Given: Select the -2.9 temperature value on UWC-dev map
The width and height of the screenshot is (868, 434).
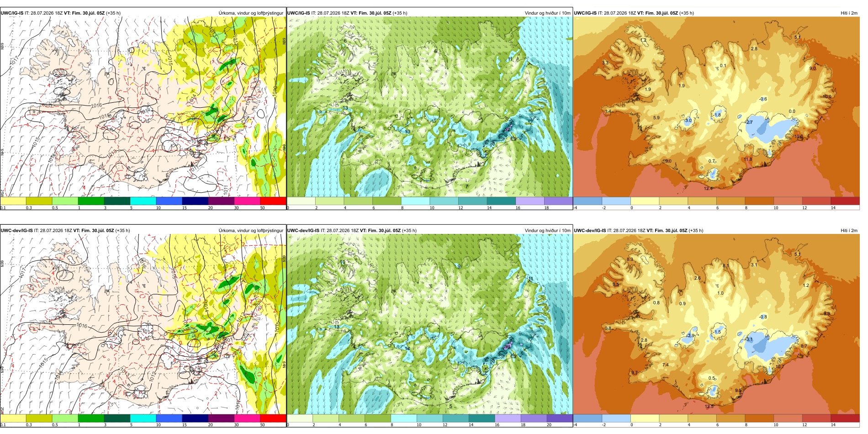Looking at the screenshot, I should coord(690,336).
